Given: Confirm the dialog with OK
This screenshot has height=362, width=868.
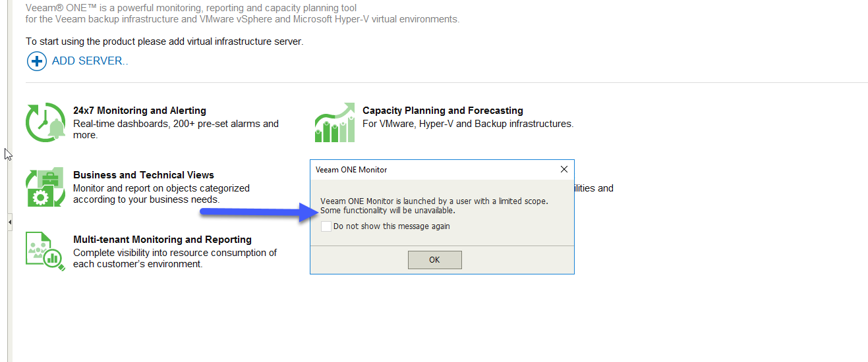Looking at the screenshot, I should click(434, 260).
